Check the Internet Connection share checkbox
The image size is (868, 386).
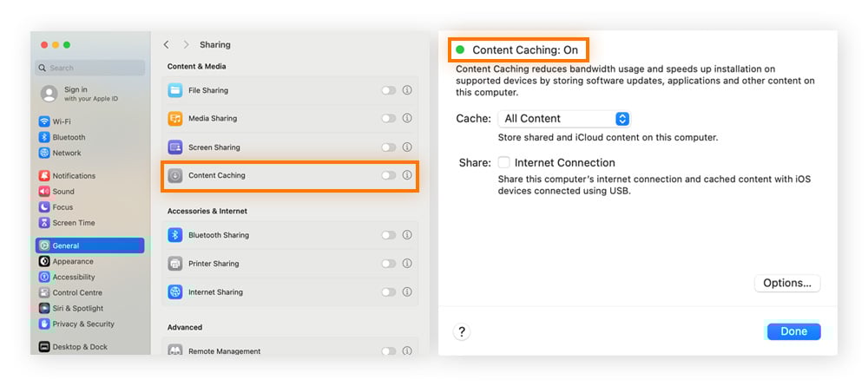pos(503,163)
